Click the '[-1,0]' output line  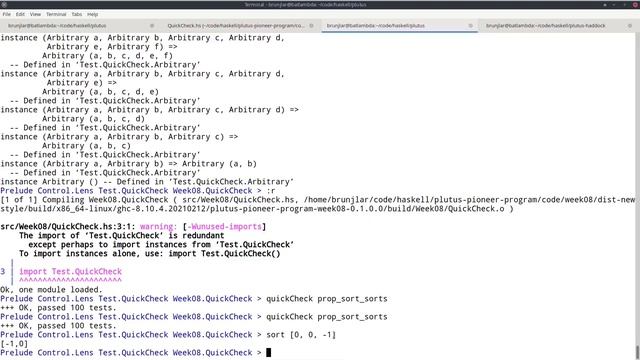(14, 344)
